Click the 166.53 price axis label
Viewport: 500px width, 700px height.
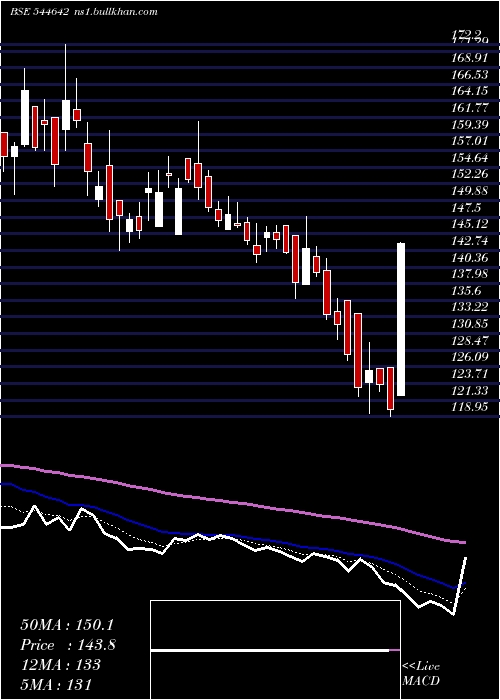(x=469, y=75)
